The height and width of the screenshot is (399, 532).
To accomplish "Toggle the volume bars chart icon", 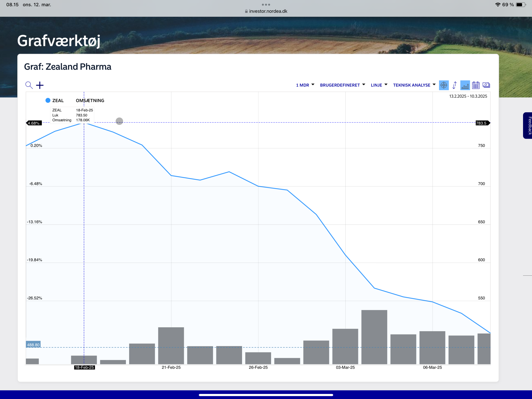I will point(465,85).
